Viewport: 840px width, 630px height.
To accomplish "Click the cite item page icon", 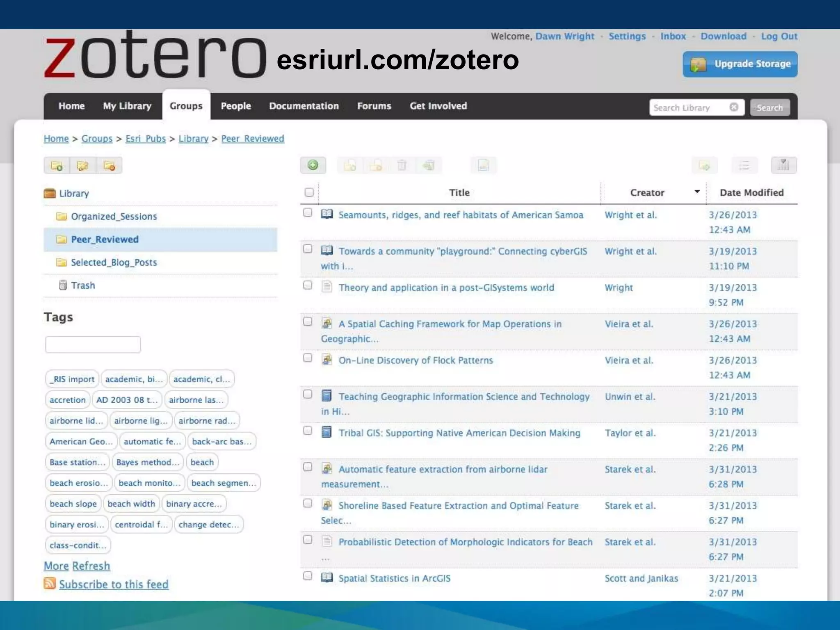I will (x=483, y=165).
